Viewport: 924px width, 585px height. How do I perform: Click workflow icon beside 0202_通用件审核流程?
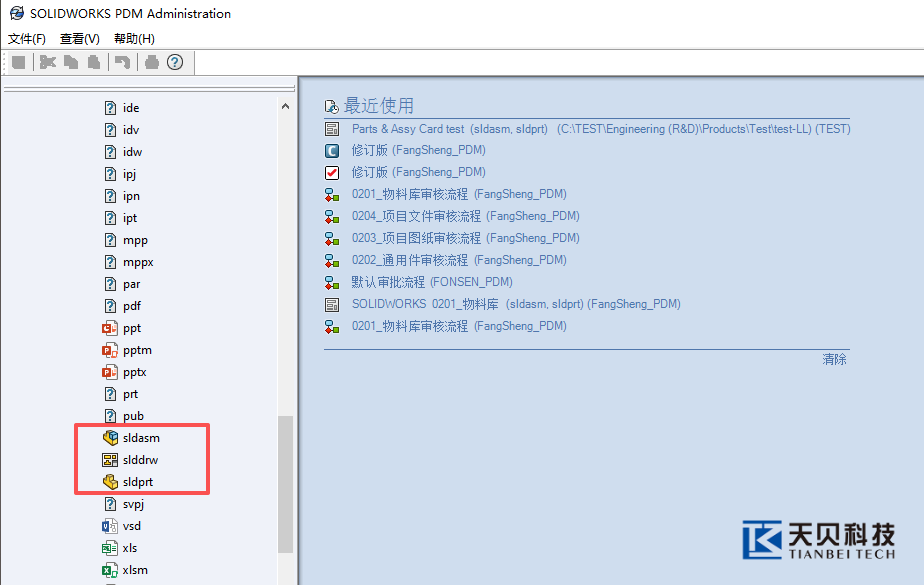(x=332, y=260)
